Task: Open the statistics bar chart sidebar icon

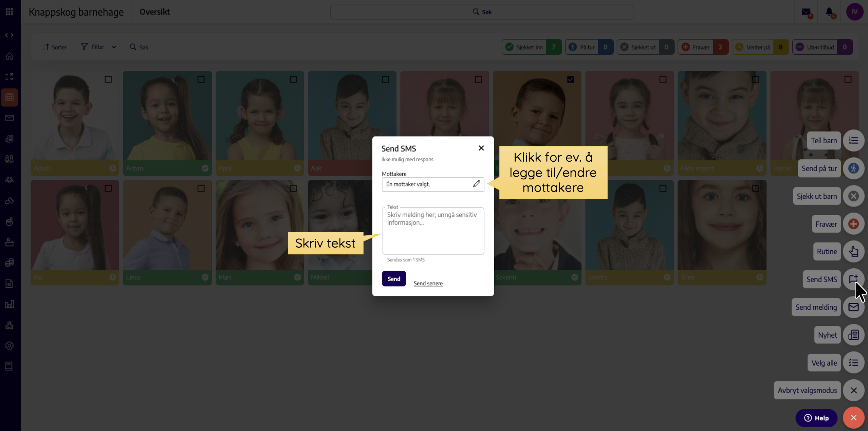Action: click(10, 304)
